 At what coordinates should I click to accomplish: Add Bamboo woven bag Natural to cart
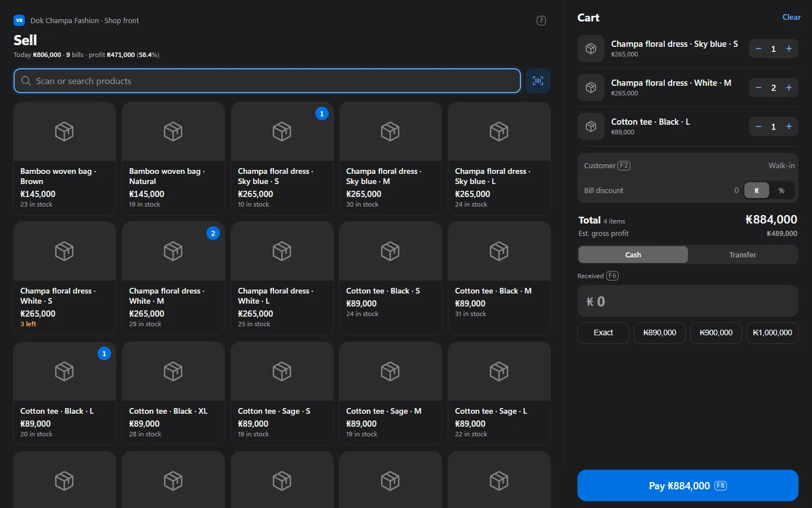click(x=173, y=159)
